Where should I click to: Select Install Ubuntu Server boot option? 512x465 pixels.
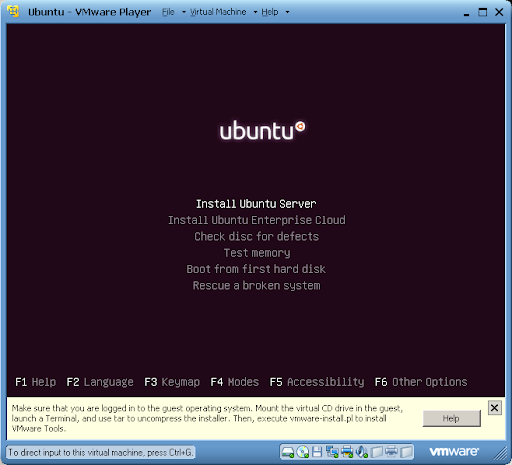pyautogui.click(x=256, y=204)
